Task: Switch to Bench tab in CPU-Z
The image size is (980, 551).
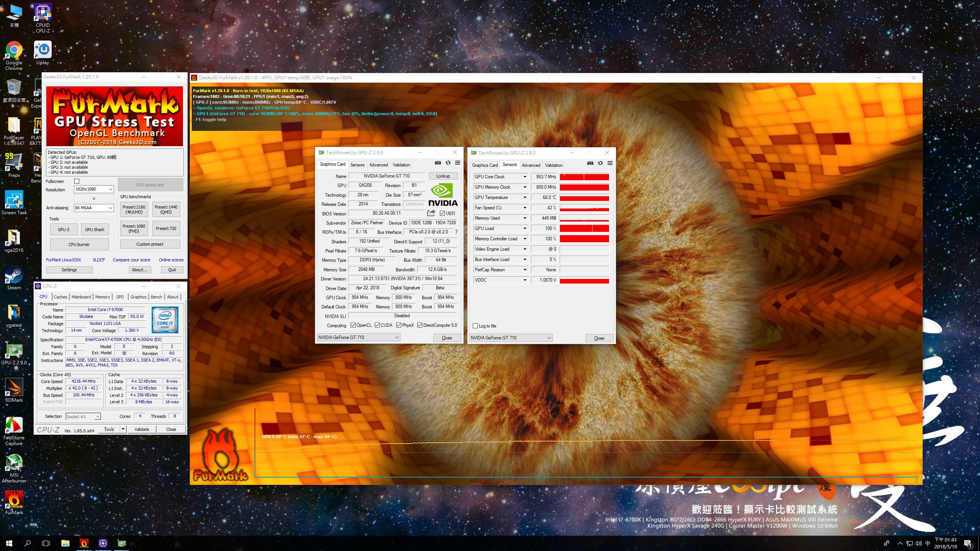Action: point(156,297)
